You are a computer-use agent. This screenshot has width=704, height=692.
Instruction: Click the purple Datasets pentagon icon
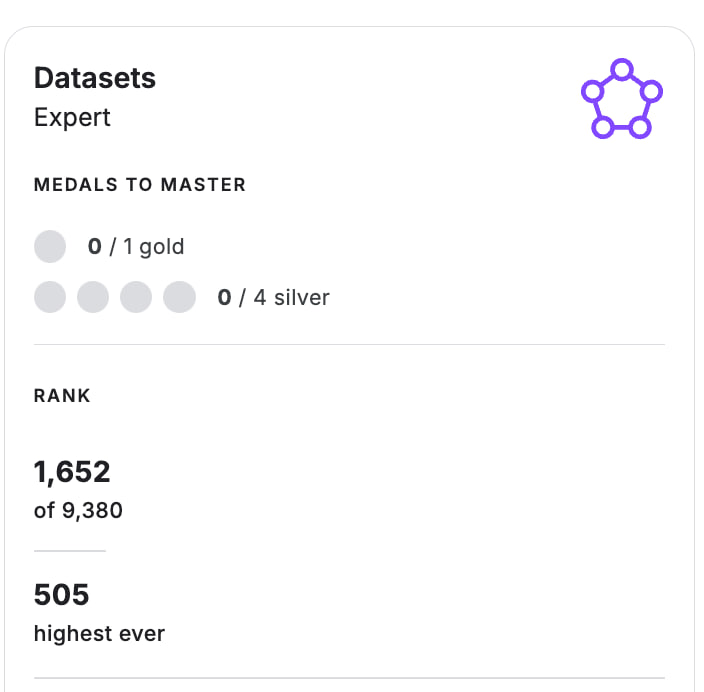pos(621,99)
